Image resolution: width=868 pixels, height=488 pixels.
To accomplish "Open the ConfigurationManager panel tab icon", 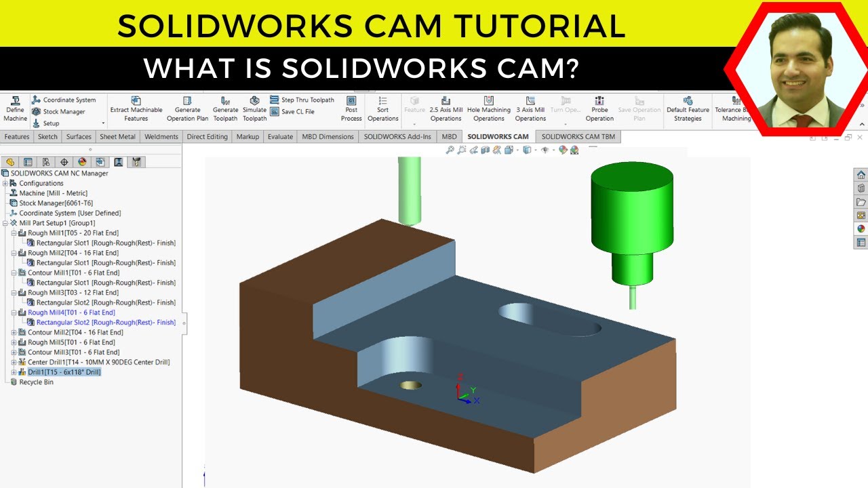I will click(46, 162).
